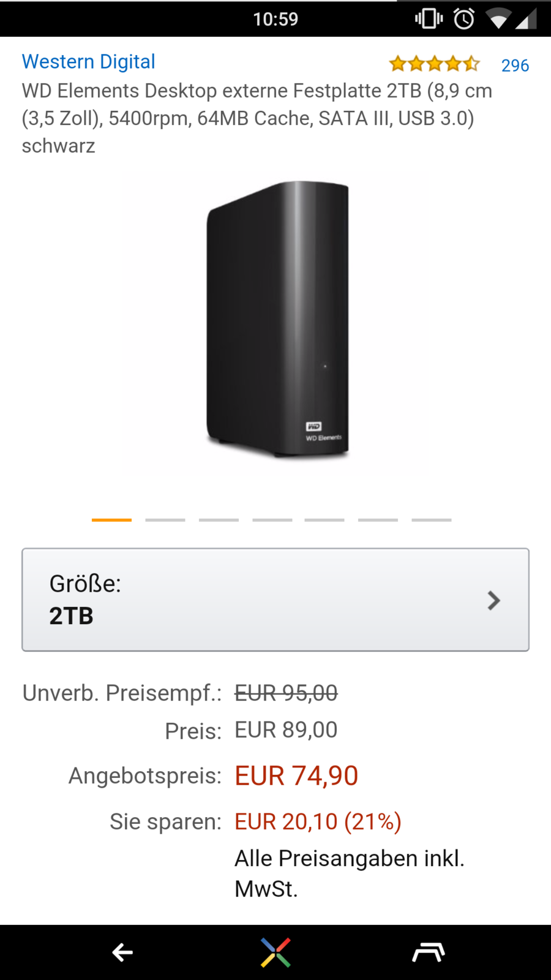This screenshot has height=980, width=551.
Task: Open the Western Digital brand link
Action: click(89, 62)
